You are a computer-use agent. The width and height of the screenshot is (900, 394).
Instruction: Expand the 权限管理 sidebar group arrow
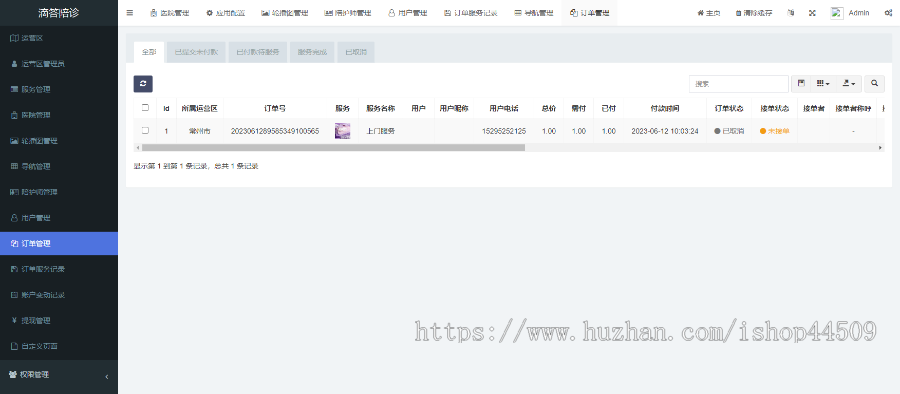107,377
